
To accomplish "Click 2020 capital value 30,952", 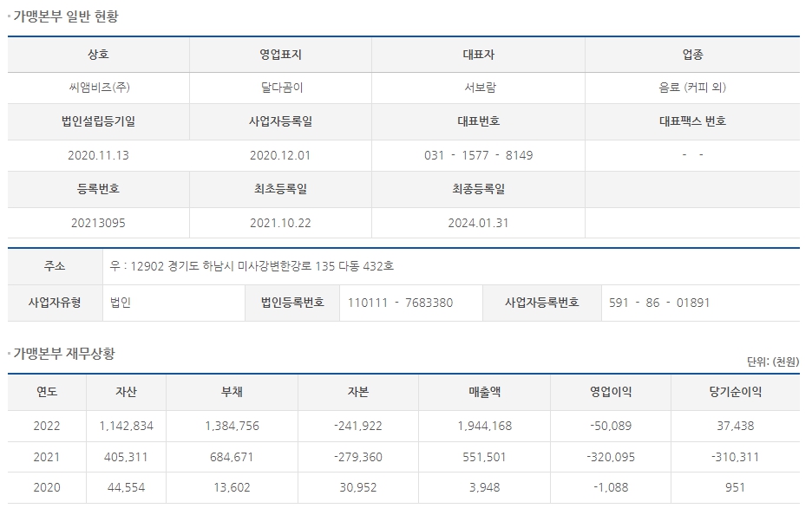I will (357, 487).
